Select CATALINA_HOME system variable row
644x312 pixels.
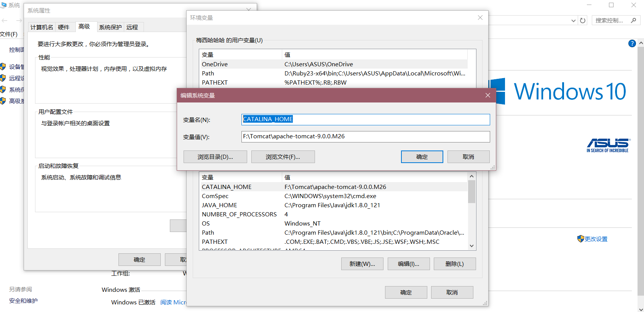pos(334,187)
